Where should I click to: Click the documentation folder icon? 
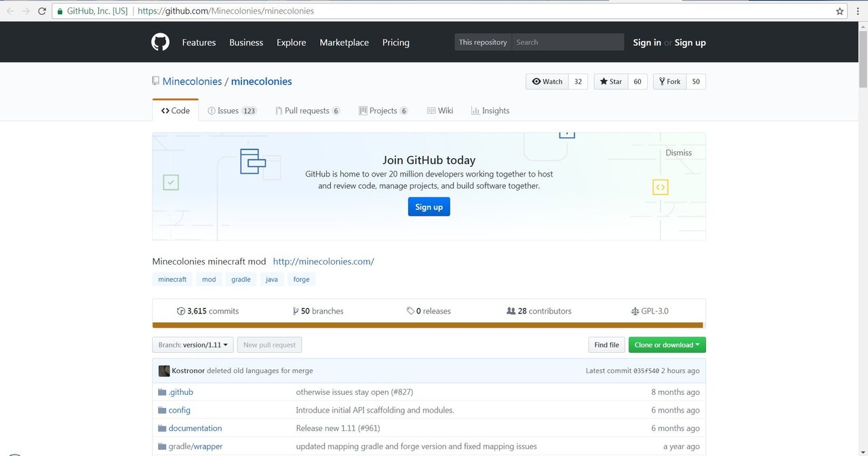pos(162,429)
